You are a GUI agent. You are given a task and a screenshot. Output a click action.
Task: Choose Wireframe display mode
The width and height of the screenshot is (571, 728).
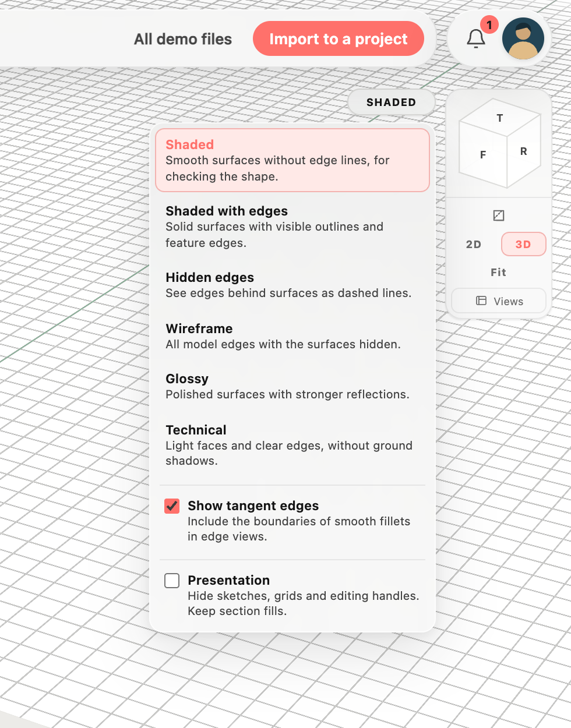click(292, 336)
